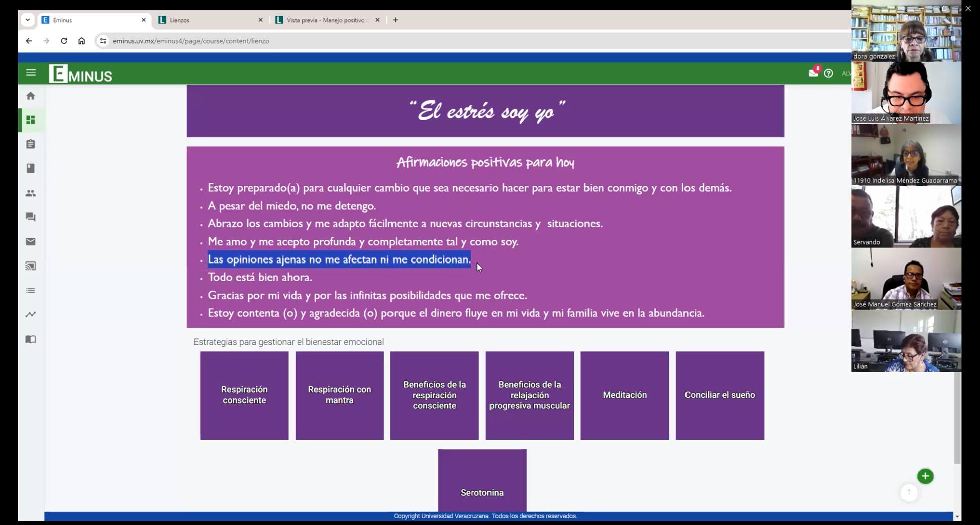Image resolution: width=980 pixels, height=525 pixels.
Task: Click the page vertical scrollbar
Action: pyautogui.click(x=957, y=417)
